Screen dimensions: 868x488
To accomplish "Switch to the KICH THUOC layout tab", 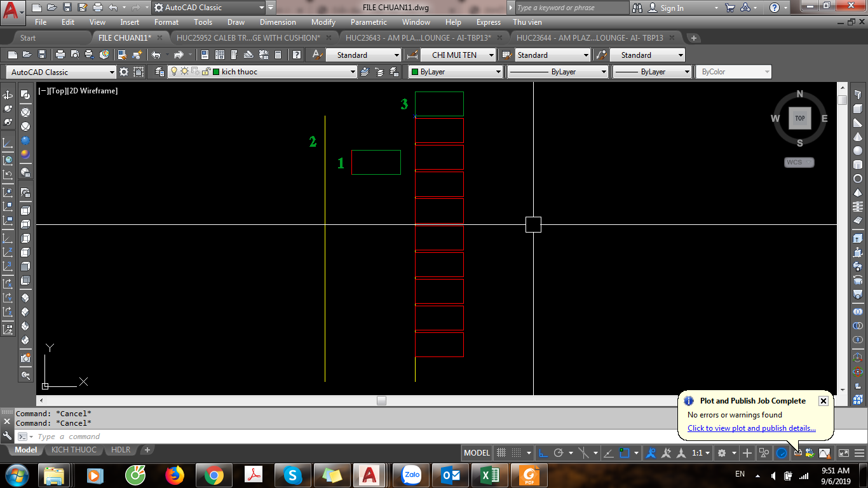I will coord(74,450).
